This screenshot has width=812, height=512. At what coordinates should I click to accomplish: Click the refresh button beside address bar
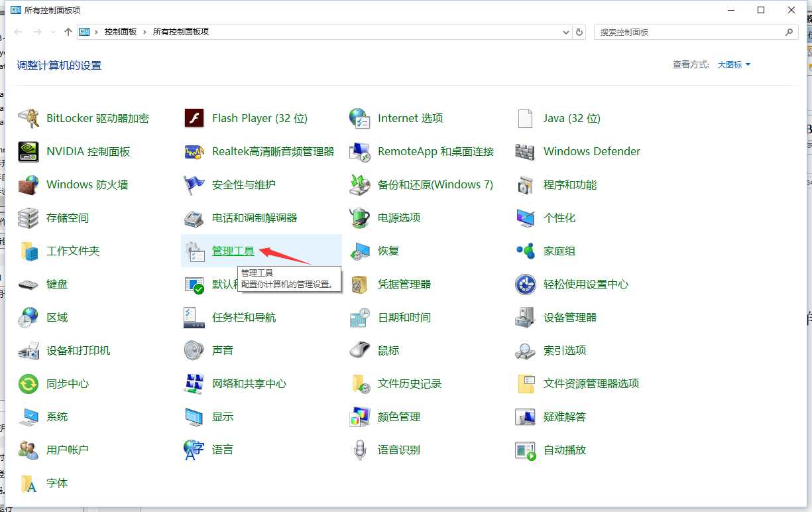click(580, 32)
